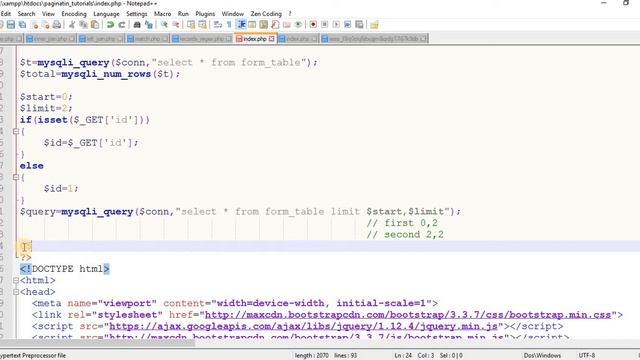Switch to the records_regex.php tab
The width and height of the screenshot is (640, 360).
[202, 39]
